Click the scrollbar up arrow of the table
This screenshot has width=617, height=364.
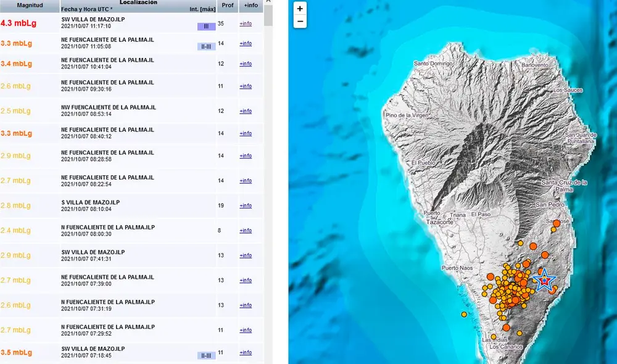pyautogui.click(x=268, y=3)
